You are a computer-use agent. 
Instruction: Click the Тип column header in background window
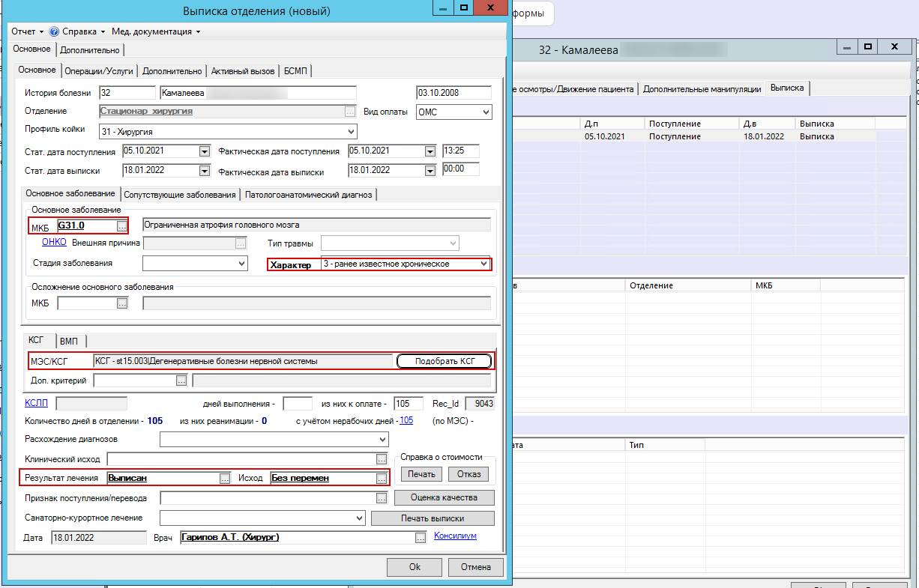[x=663, y=444]
